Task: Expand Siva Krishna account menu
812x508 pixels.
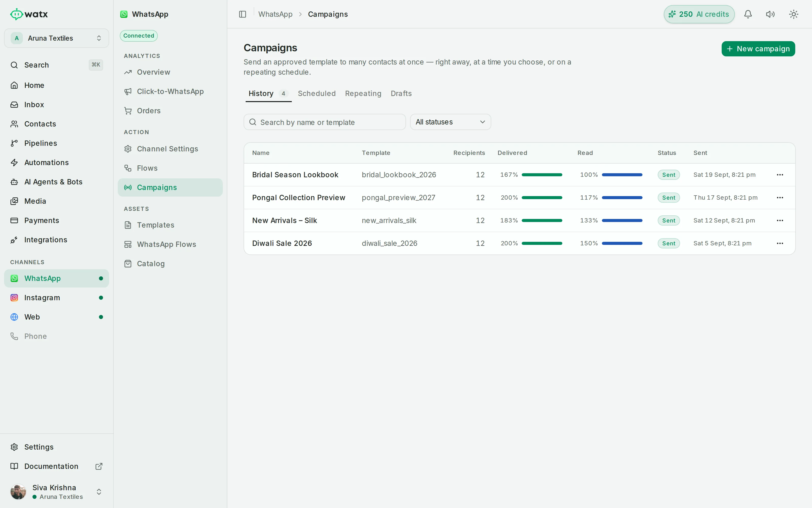Action: pyautogui.click(x=56, y=492)
